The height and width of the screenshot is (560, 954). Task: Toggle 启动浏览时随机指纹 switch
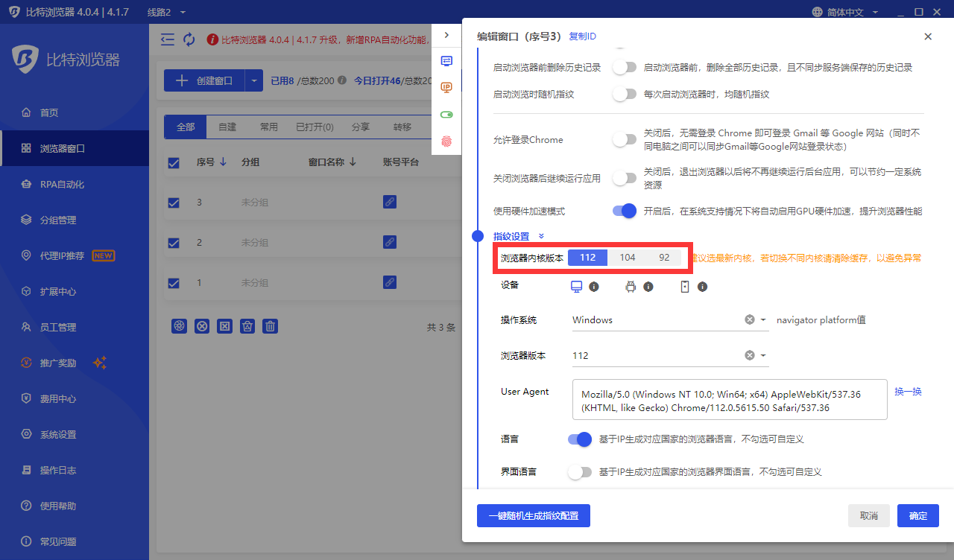625,95
